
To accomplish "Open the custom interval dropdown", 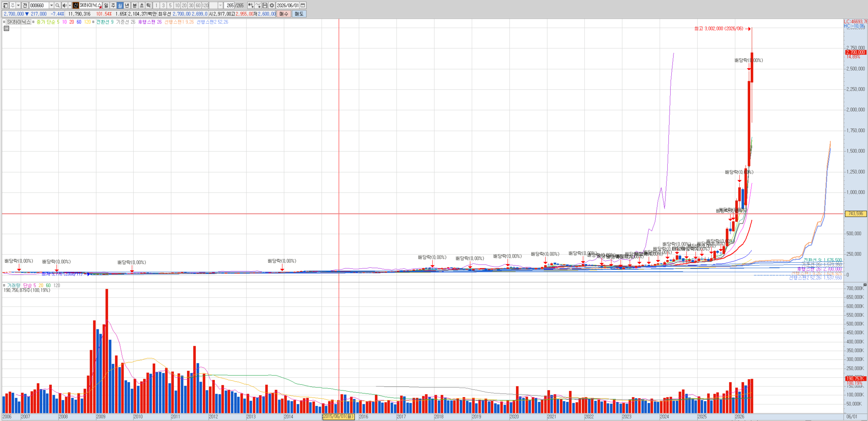I will 220,5.
